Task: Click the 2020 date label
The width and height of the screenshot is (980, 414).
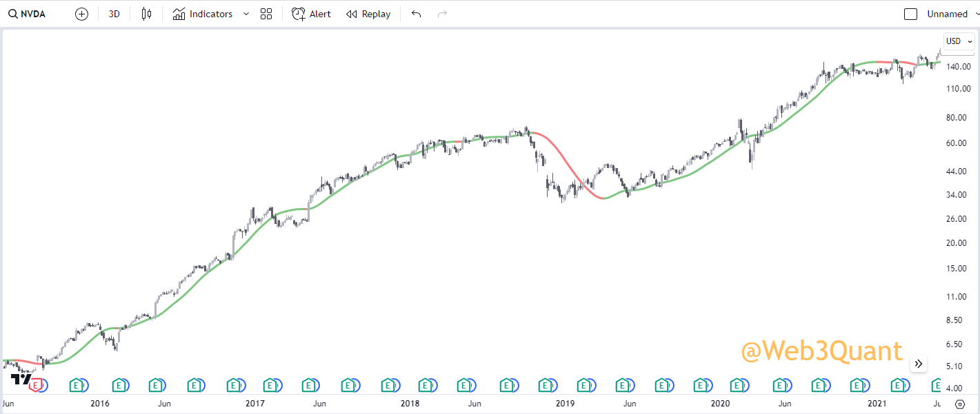Action: tap(720, 403)
